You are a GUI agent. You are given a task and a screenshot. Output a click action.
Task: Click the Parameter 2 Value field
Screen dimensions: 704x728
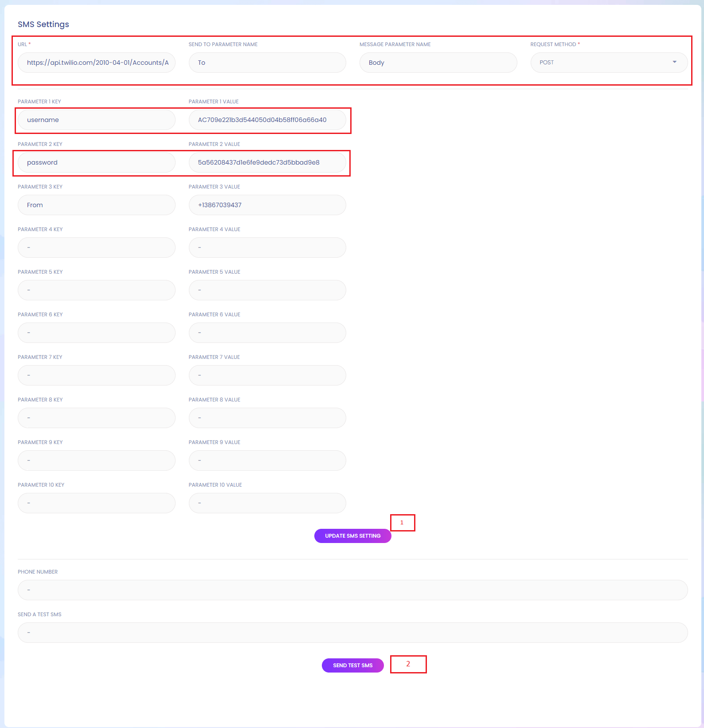[x=267, y=162]
